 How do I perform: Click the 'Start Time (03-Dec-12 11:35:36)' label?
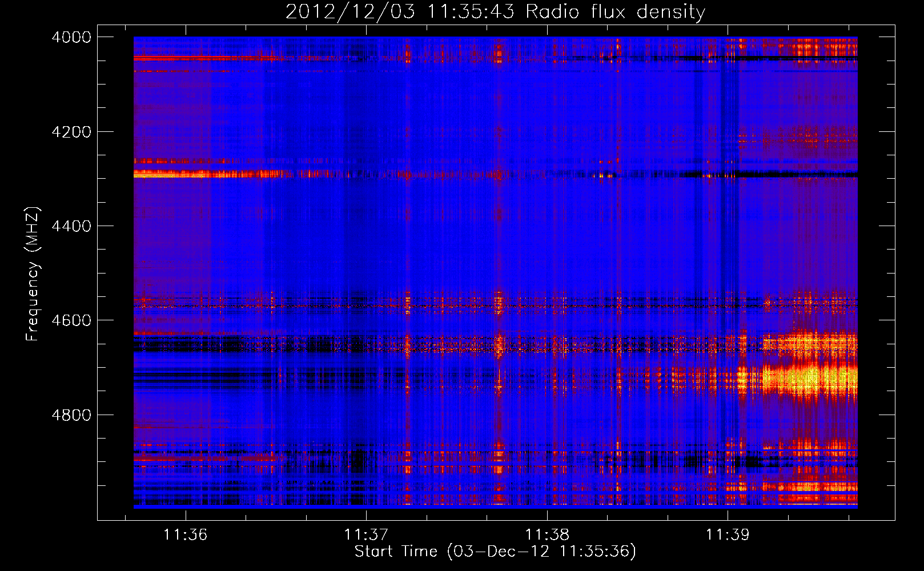[495, 552]
